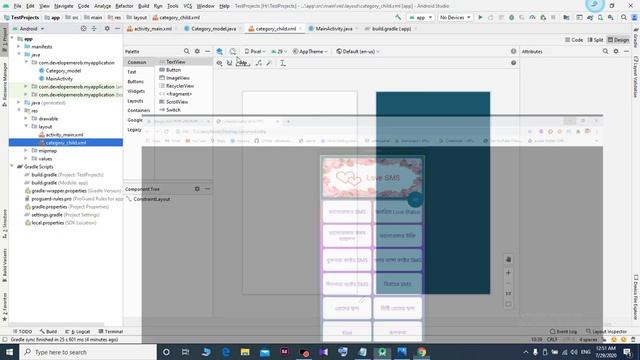Open the Refactor menu

124,6
